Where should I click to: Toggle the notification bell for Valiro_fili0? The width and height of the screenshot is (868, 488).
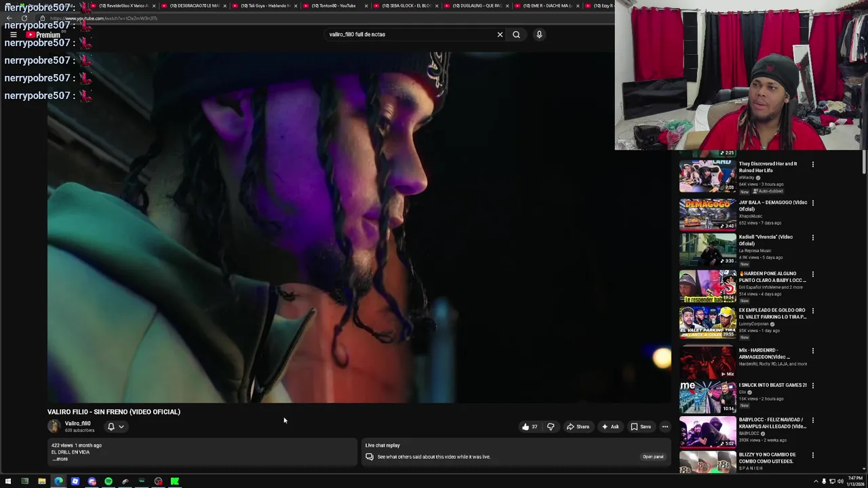pyautogui.click(x=111, y=427)
